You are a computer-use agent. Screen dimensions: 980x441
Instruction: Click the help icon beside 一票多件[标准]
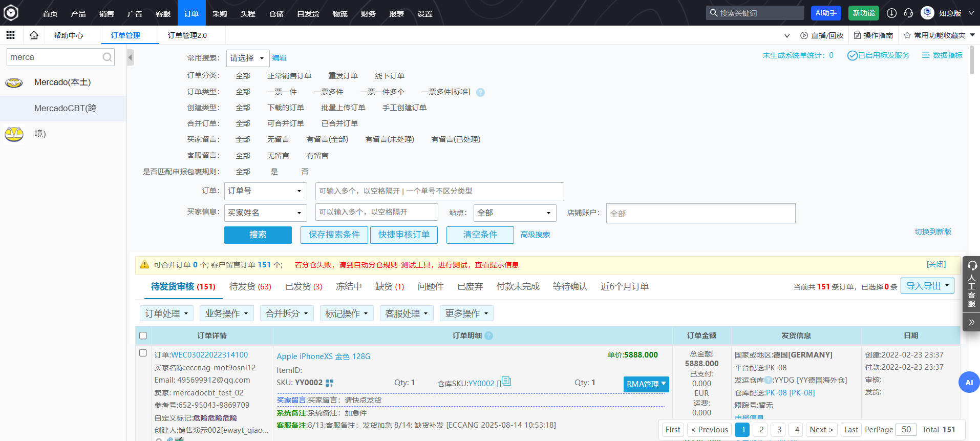pyautogui.click(x=480, y=92)
